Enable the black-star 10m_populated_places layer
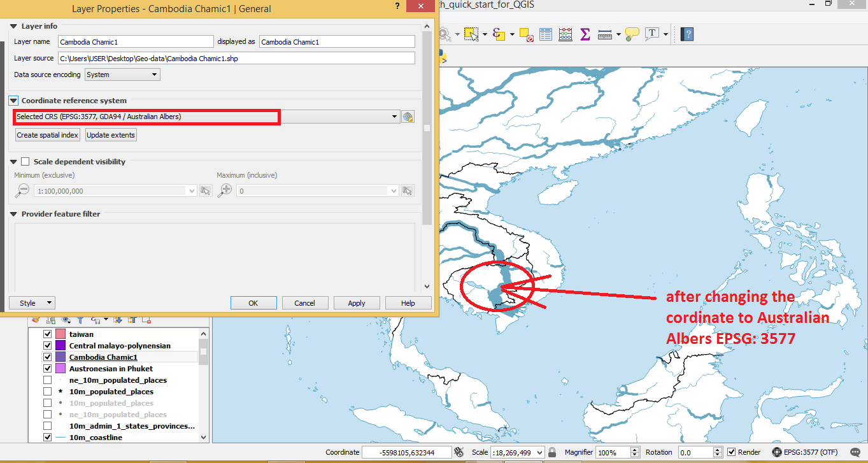Image resolution: width=868 pixels, height=463 pixels. point(47,392)
